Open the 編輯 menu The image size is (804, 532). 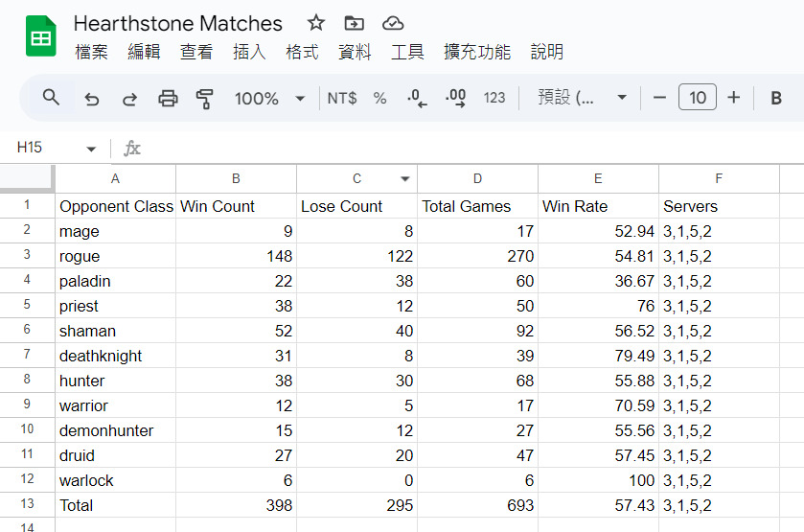(144, 52)
